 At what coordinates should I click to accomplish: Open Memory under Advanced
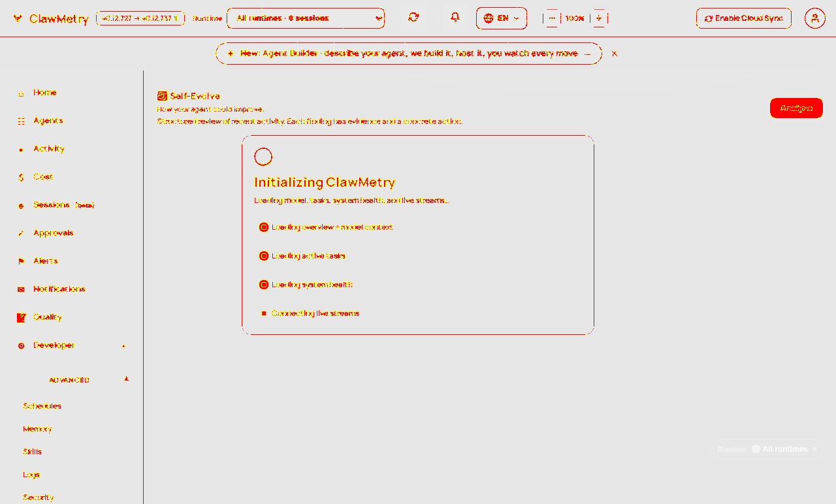click(37, 429)
